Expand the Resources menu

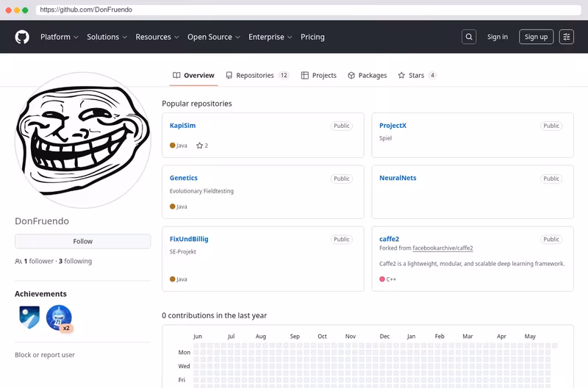(x=157, y=37)
